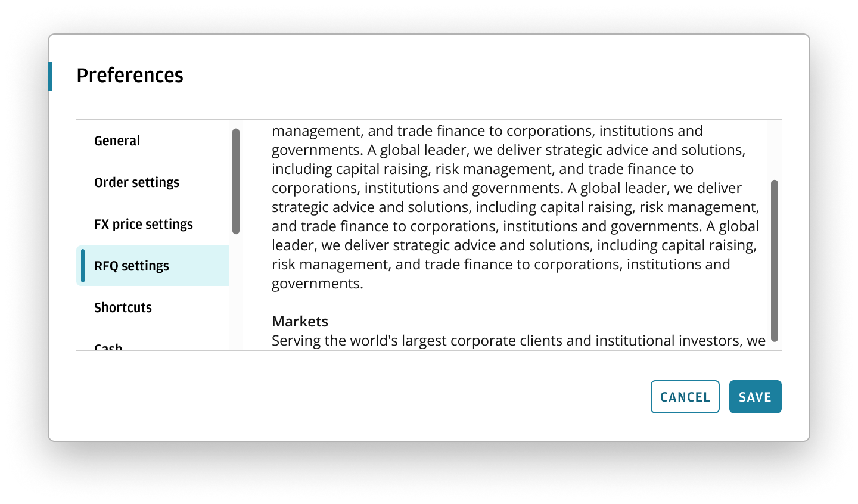The image size is (858, 504).
Task: Click the Preferences dialog title
Action: click(130, 76)
